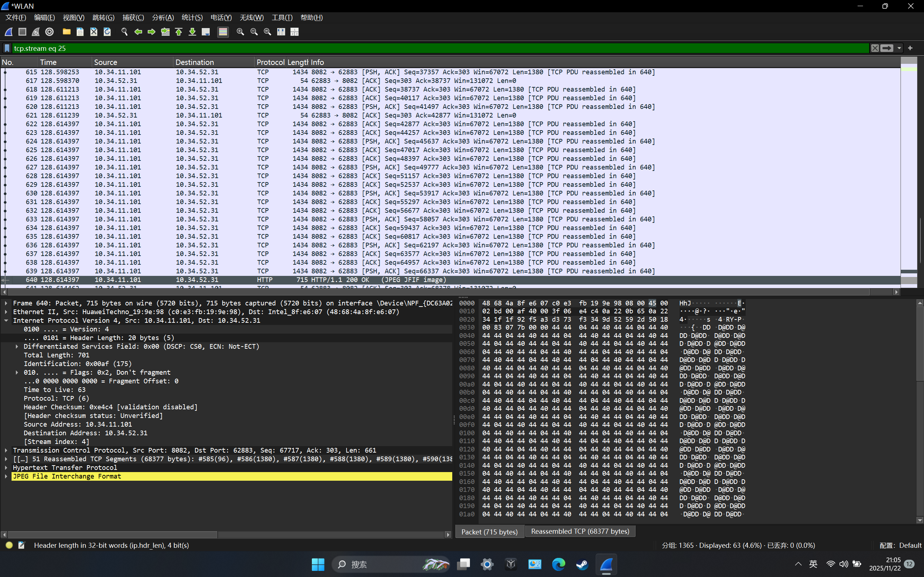The width and height of the screenshot is (924, 577).
Task: Stop the running packet capture
Action: coord(22,32)
